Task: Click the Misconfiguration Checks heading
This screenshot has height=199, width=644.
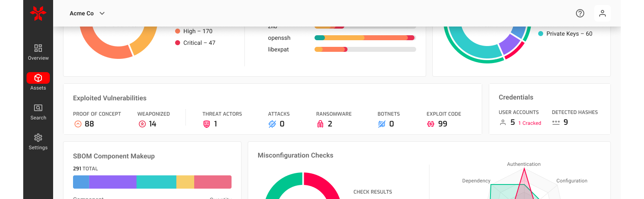Action: [295, 155]
